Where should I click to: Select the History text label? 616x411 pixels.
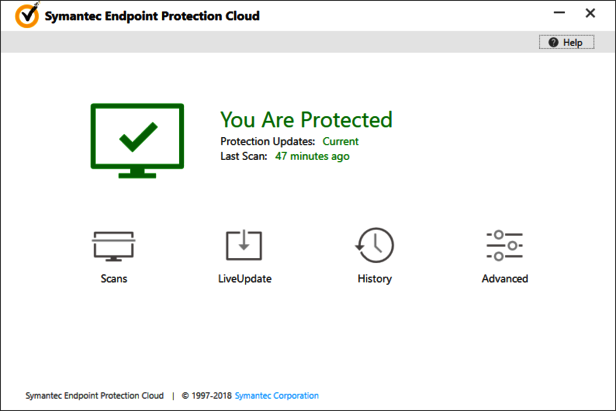click(374, 279)
